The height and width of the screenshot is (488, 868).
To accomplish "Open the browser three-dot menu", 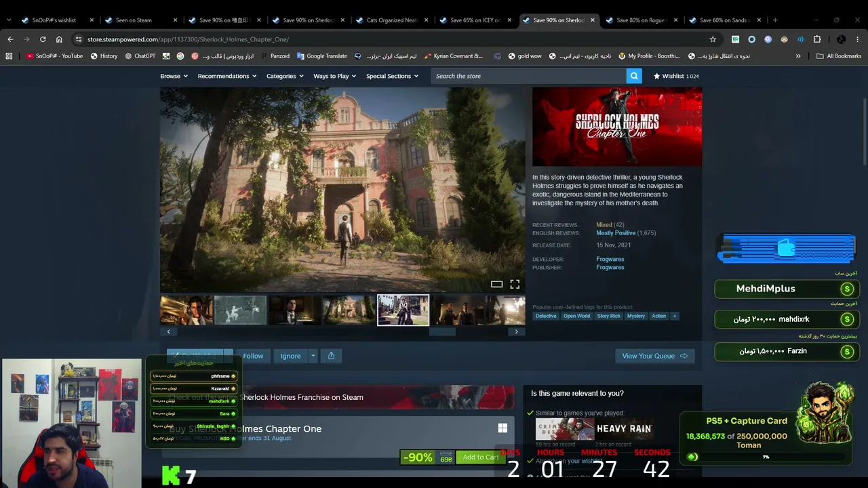I will click(x=858, y=39).
